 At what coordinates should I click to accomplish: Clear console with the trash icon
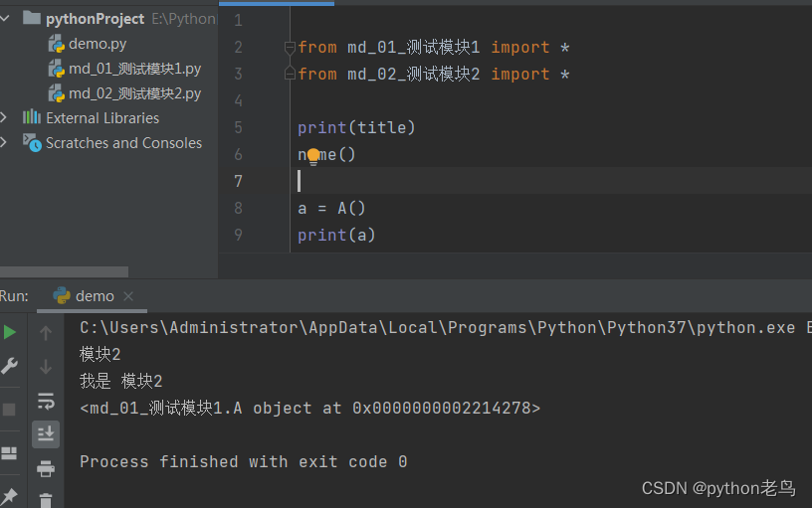(x=46, y=500)
